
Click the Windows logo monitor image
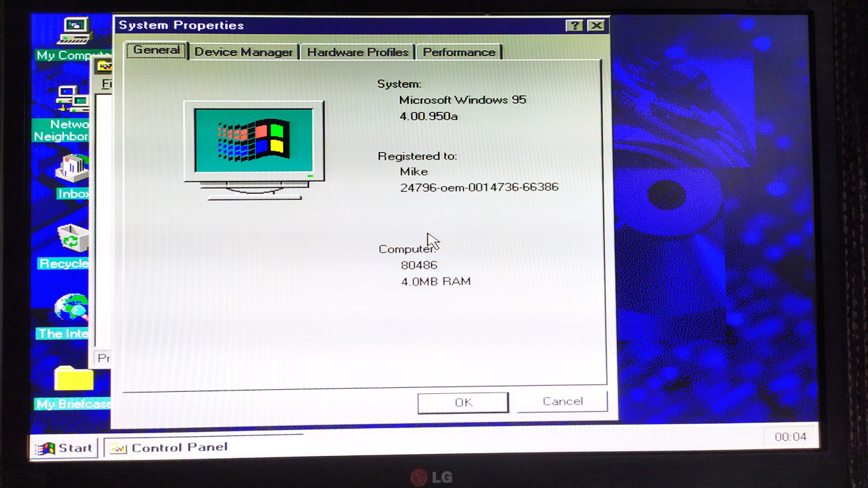[x=254, y=150]
